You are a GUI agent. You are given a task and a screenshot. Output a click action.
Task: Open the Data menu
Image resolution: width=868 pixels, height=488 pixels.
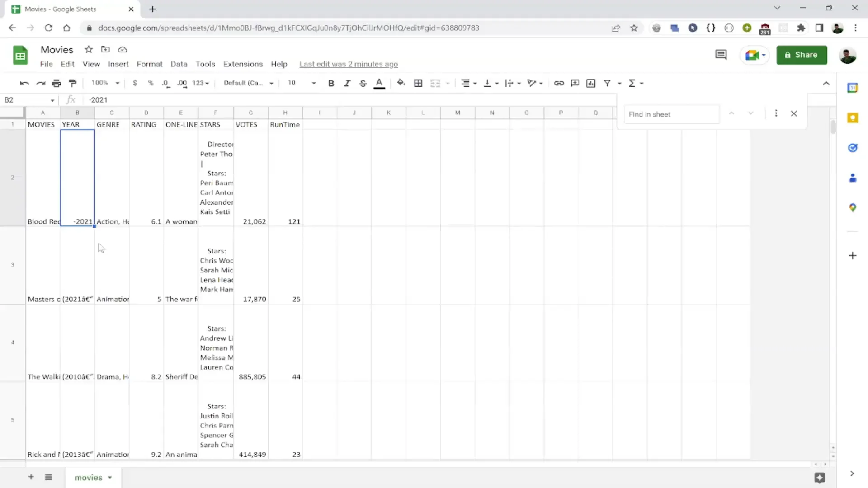pos(179,64)
